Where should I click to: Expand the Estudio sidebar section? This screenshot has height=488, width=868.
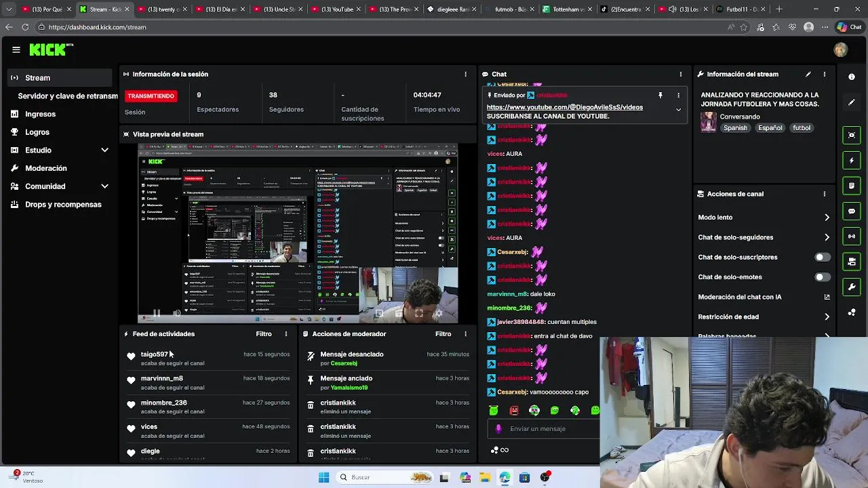[x=104, y=150]
